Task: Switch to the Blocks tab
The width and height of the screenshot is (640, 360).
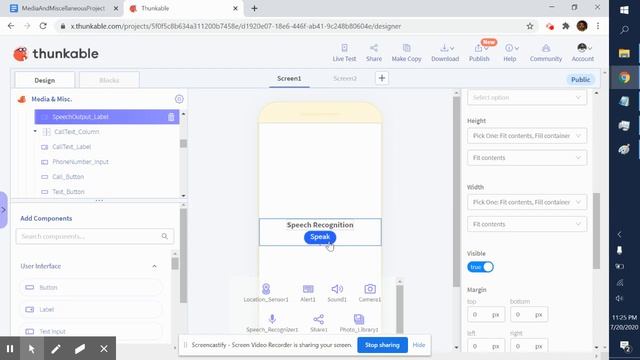Action: (109, 80)
